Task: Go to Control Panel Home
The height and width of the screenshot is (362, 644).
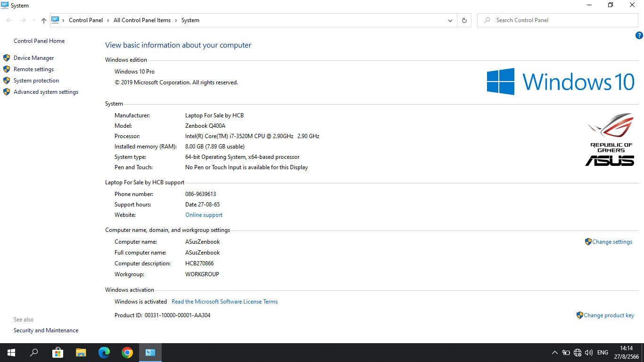Action: click(39, 41)
